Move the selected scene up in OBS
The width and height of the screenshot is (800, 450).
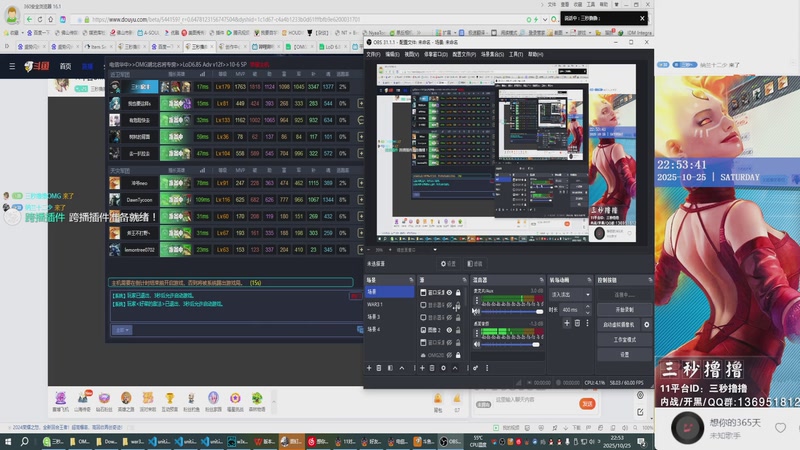tap(402, 368)
